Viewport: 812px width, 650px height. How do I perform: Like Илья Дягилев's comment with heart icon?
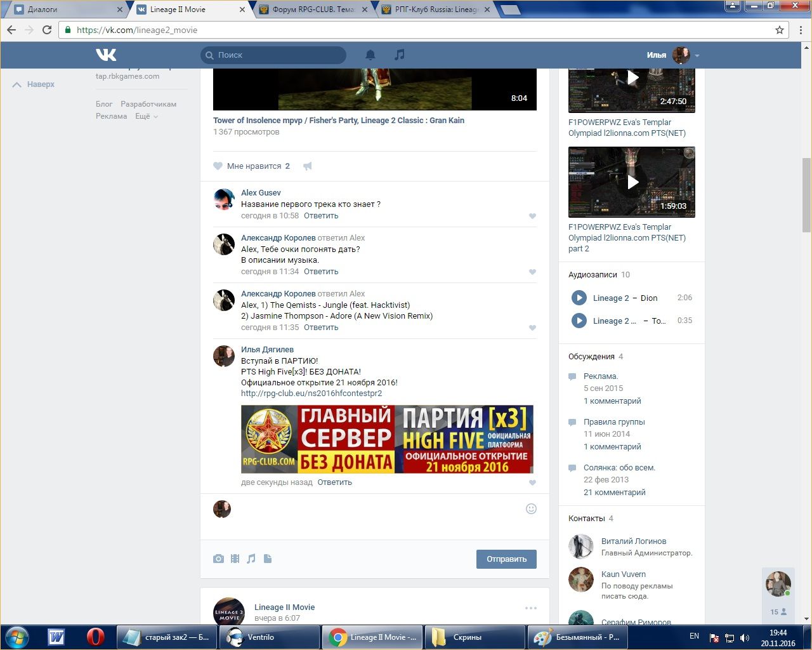point(532,483)
